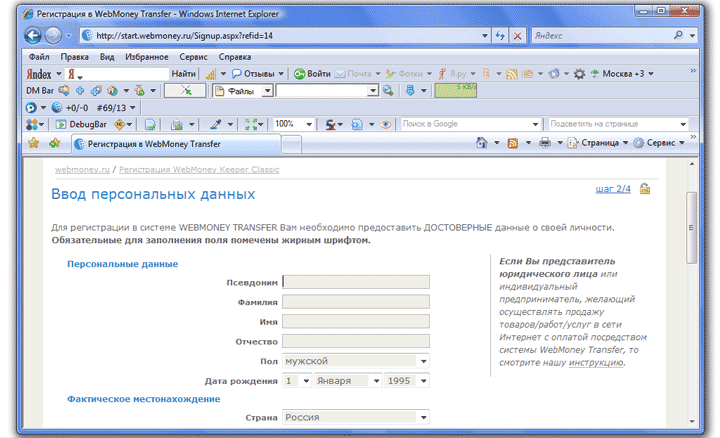Screen dimensions: 720x438
Task: Expand the Пол gender dropdown
Action: coord(424,361)
